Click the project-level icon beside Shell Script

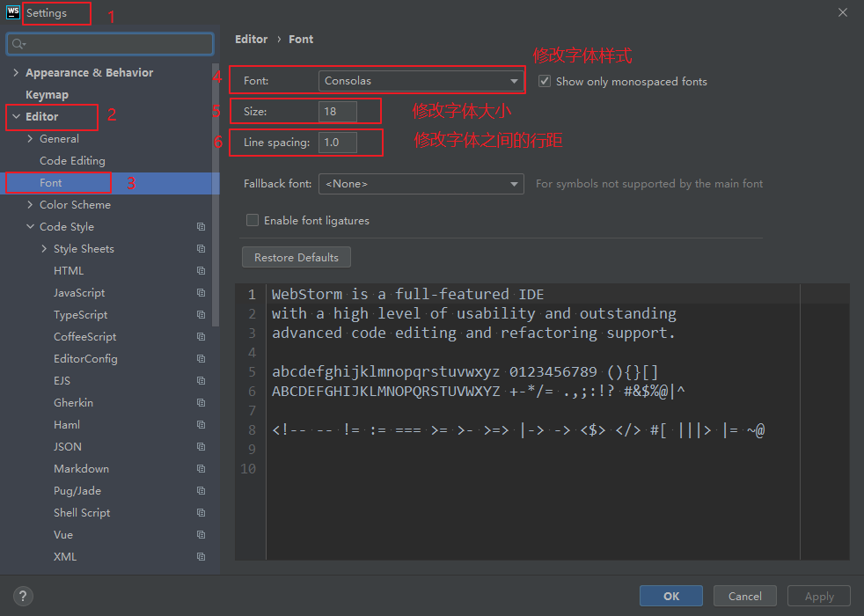click(201, 513)
